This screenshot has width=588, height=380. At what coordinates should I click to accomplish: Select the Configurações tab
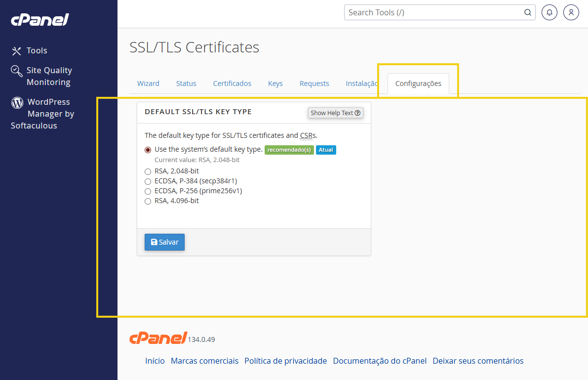click(x=418, y=84)
